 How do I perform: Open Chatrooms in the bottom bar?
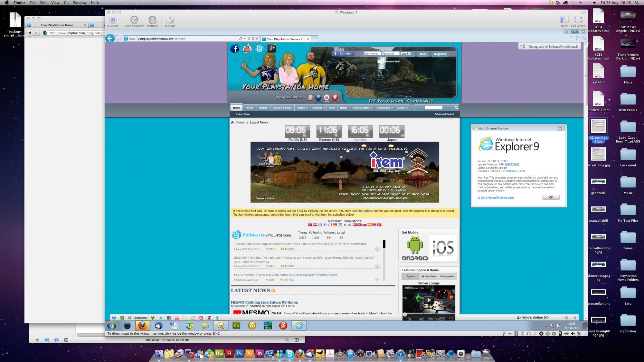(137, 318)
